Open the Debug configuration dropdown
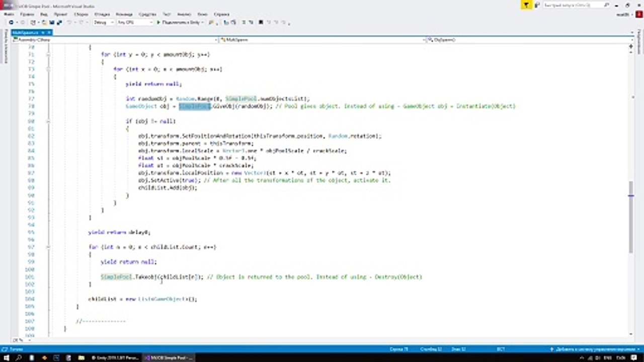 click(x=103, y=23)
